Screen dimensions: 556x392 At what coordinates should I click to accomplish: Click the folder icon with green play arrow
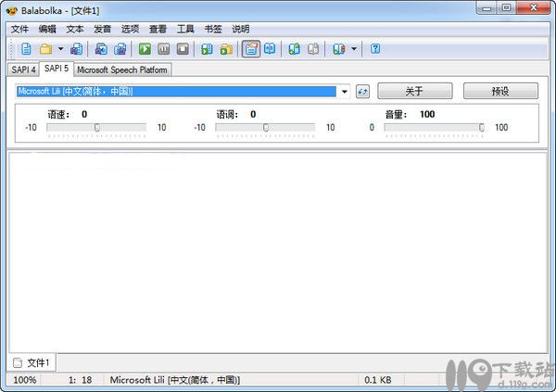pos(226,49)
